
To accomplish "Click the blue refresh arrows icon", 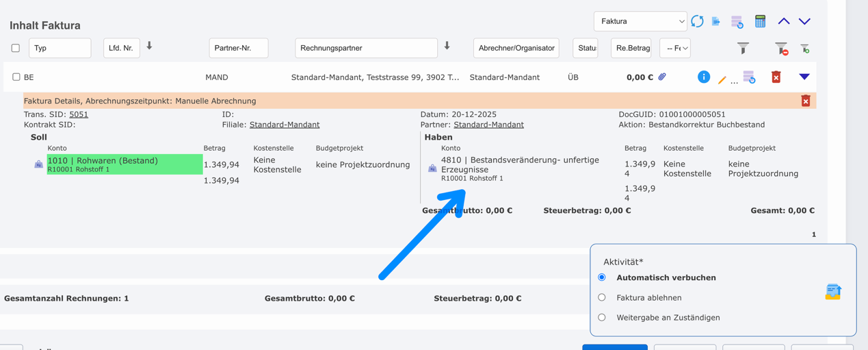I will (697, 21).
